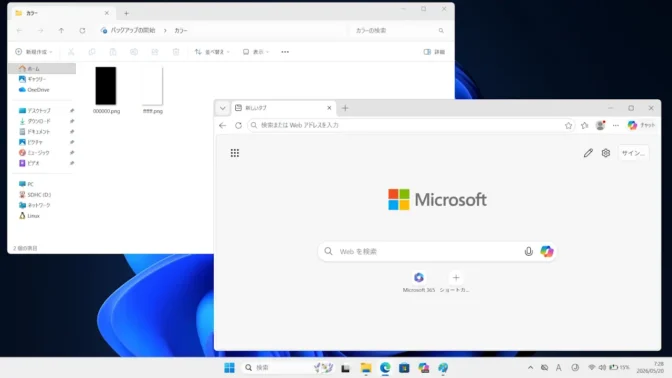
Task: Open the 新規作成 (New) dropdown in Explorer
Action: (x=33, y=52)
